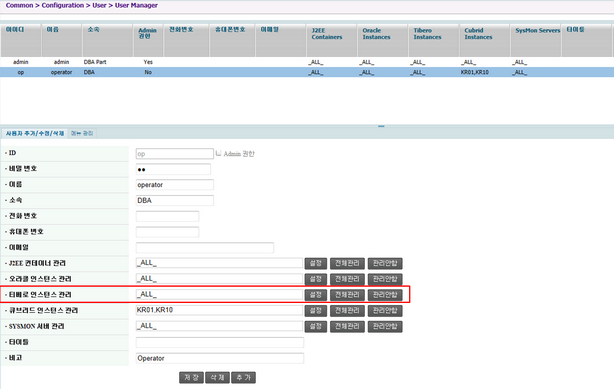
Task: Click 관리안함 for J2EE 컨테이너 관리
Action: click(x=385, y=263)
